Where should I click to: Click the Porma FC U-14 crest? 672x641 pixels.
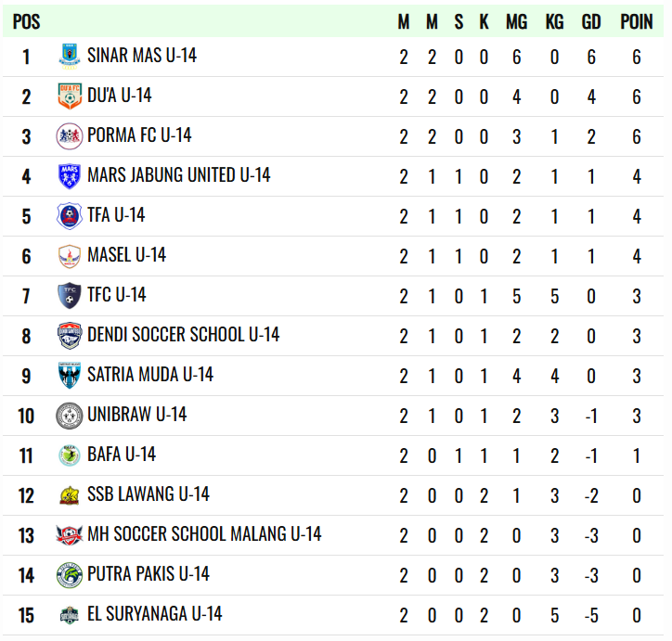tap(70, 136)
